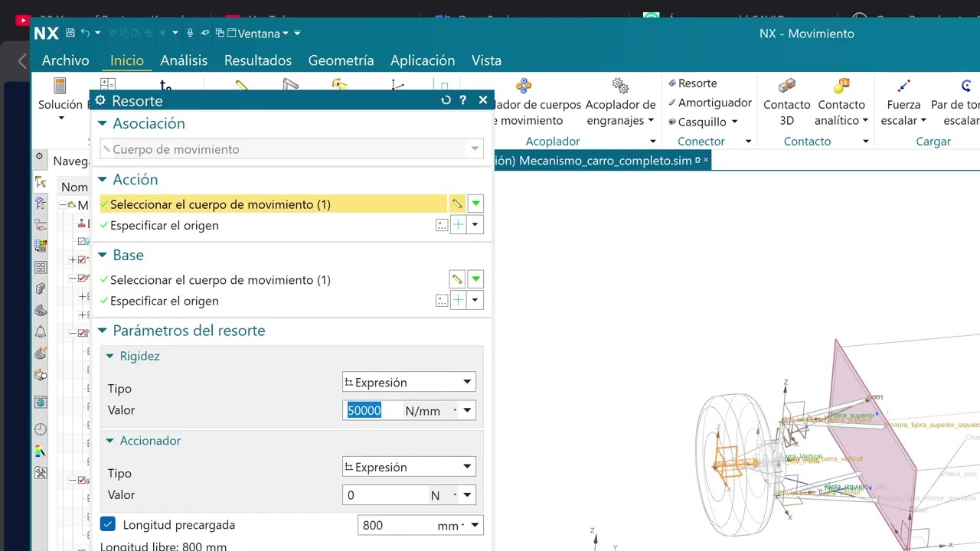Viewport: 980px width, 551px height.
Task: Expand the Acoplador group dropdown arrow
Action: [x=653, y=142]
